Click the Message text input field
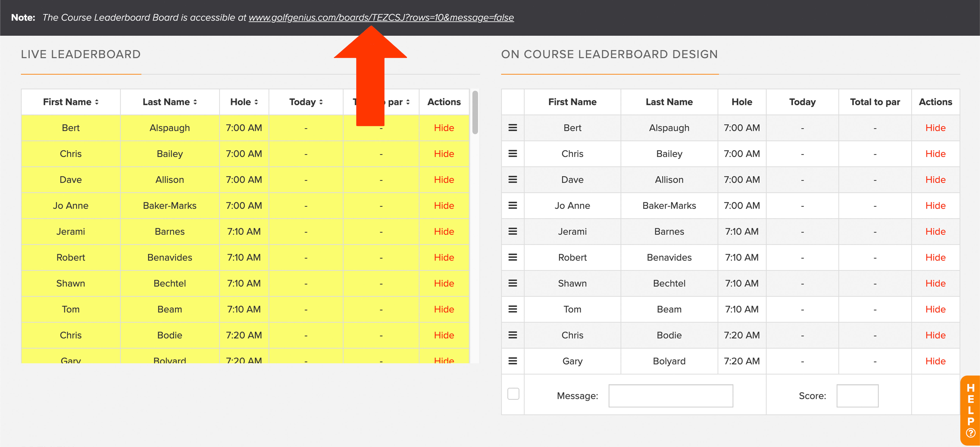980x447 pixels. coord(671,396)
